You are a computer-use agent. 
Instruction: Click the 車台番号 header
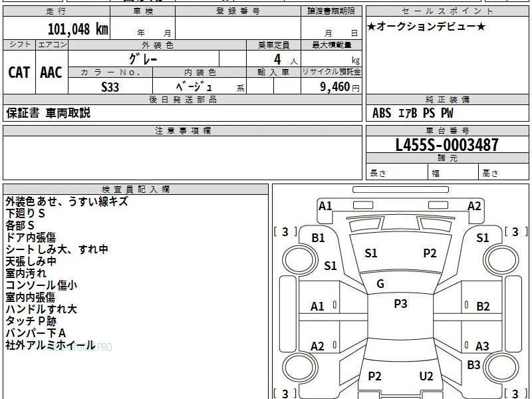(447, 130)
